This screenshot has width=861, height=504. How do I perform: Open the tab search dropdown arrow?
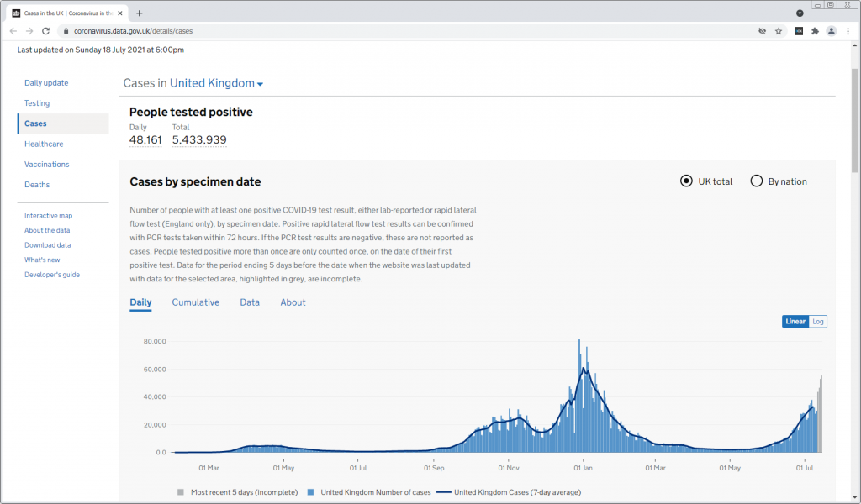click(800, 13)
